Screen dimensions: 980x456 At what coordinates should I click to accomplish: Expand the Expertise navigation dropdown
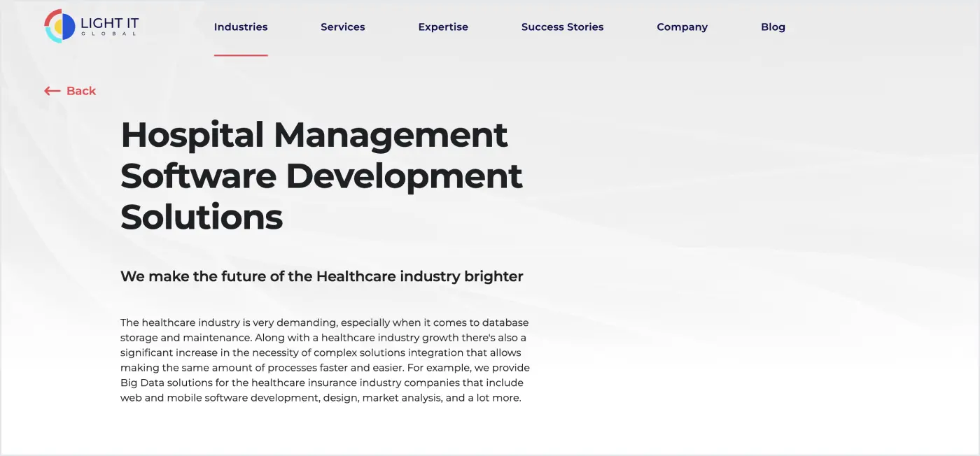(x=443, y=27)
